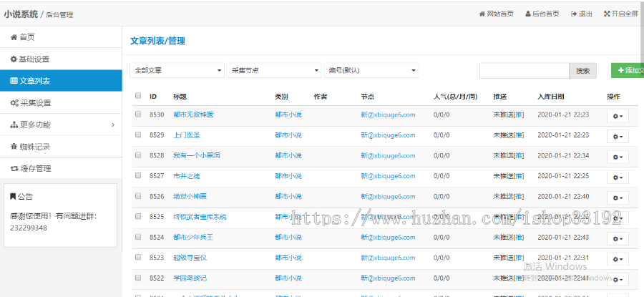Open 后台首页 user icon link
This screenshot has width=644, height=297.
(542, 14)
